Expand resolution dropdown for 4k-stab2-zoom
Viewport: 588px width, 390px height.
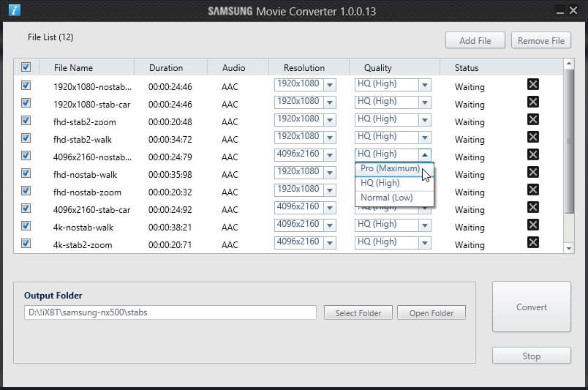coord(330,243)
